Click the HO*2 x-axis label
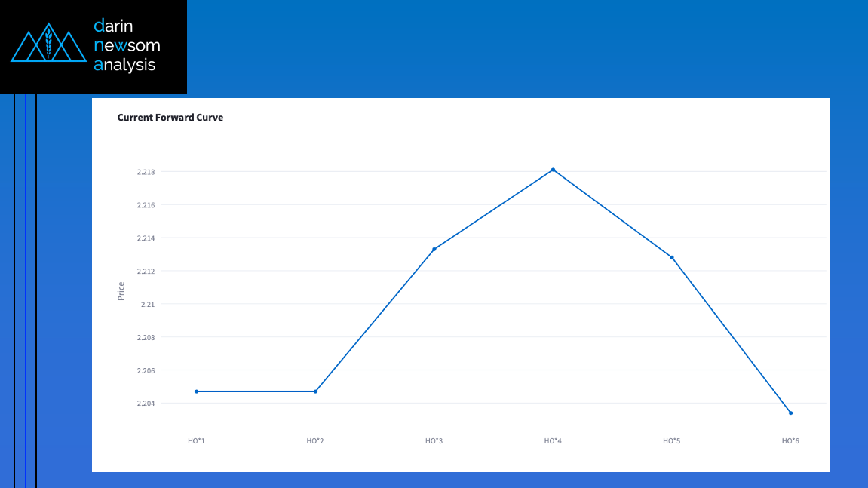This screenshot has height=488, width=868. [315, 440]
